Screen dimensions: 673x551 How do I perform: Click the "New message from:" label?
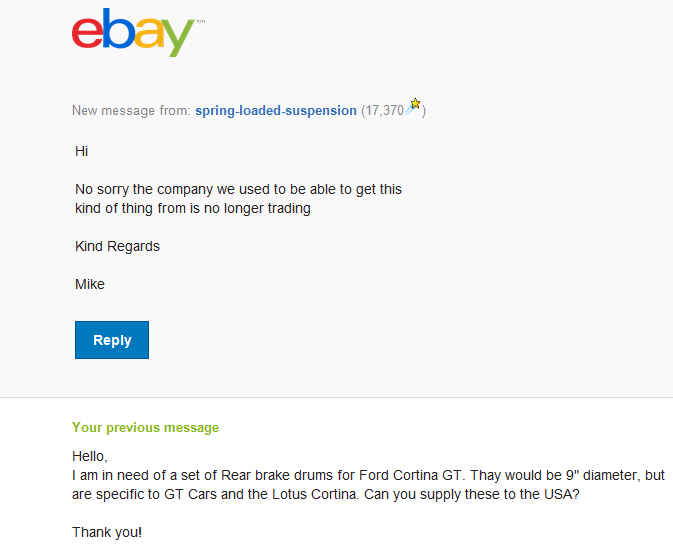[131, 110]
